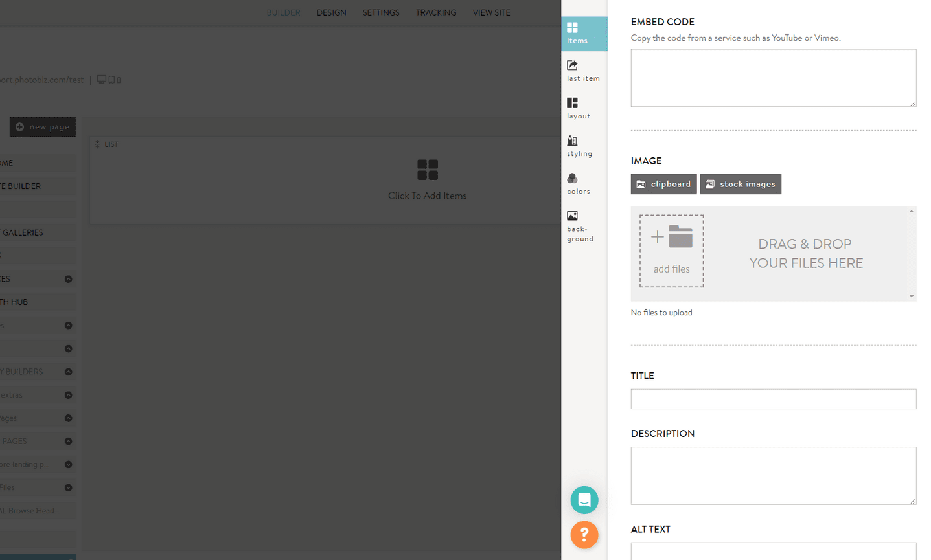Viewport: 931px width, 560px height.
Task: Collapse the Y BUILDERS section
Action: (68, 371)
